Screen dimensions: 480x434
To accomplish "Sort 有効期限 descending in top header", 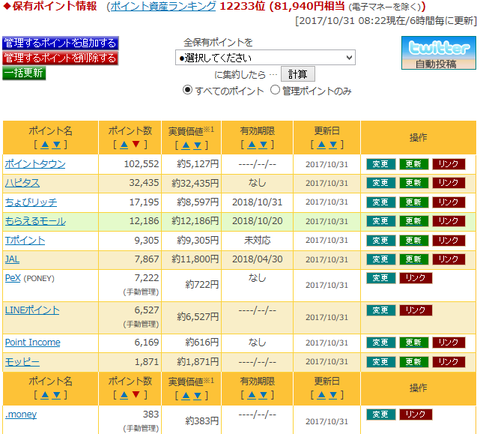I will click(x=263, y=145).
